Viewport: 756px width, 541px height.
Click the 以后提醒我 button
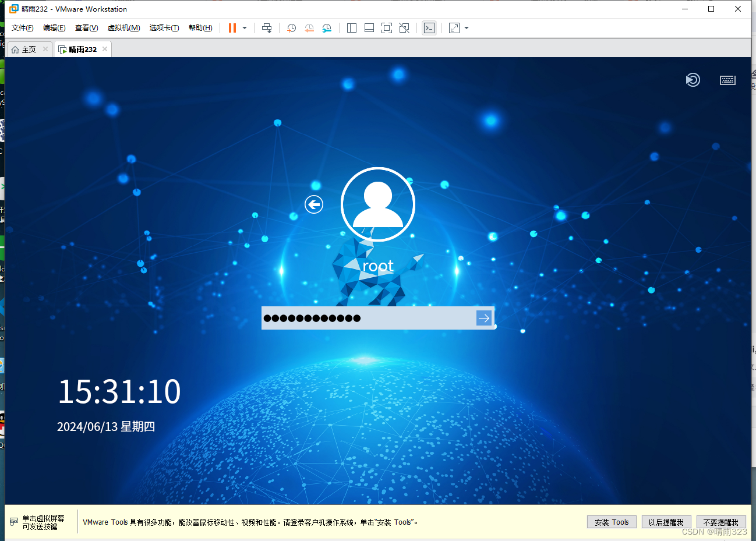tap(666, 522)
